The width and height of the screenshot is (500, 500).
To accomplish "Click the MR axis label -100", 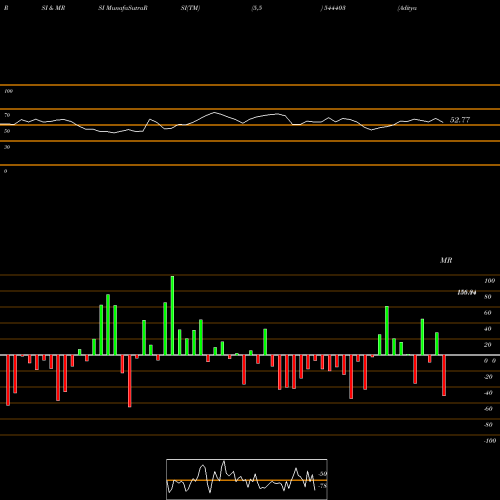I will click(490, 441).
